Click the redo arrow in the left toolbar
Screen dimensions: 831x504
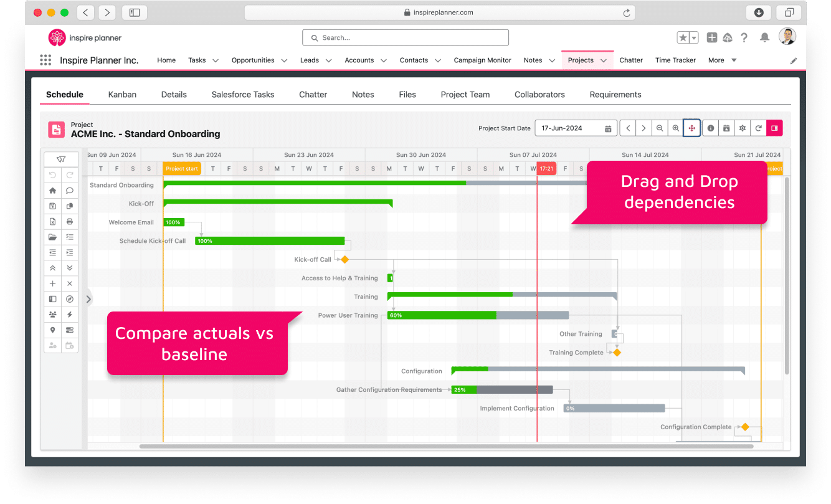click(x=70, y=175)
